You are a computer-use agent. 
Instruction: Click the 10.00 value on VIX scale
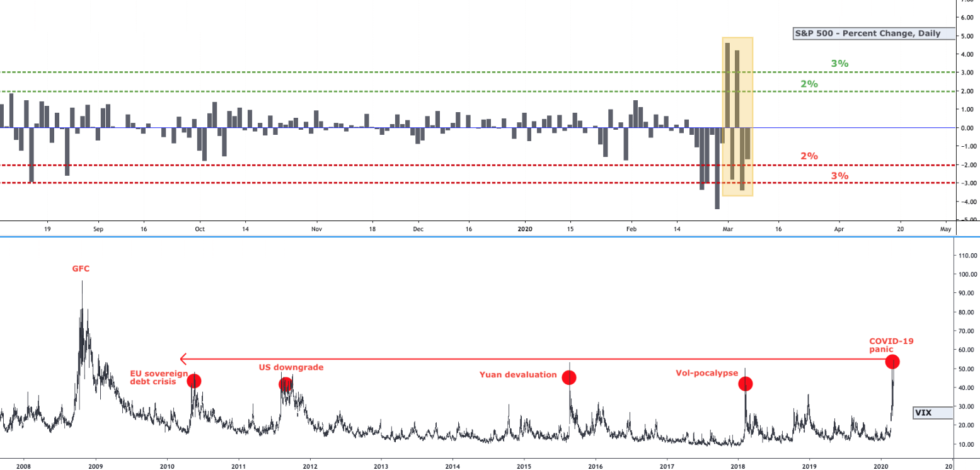pyautogui.click(x=966, y=444)
